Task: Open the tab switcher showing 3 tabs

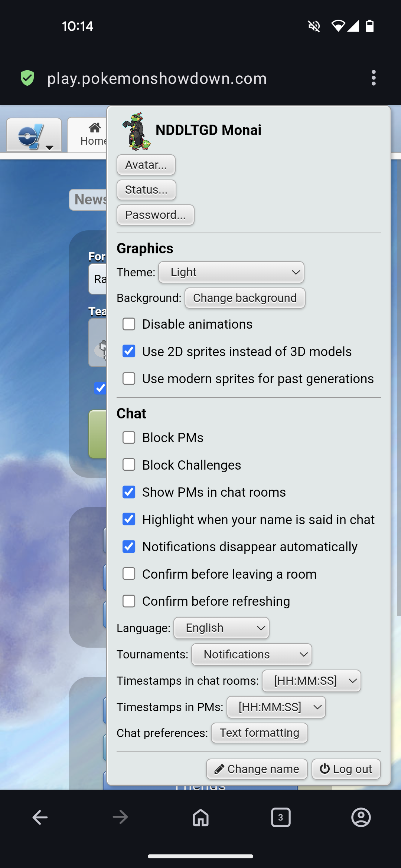Action: 281,817
